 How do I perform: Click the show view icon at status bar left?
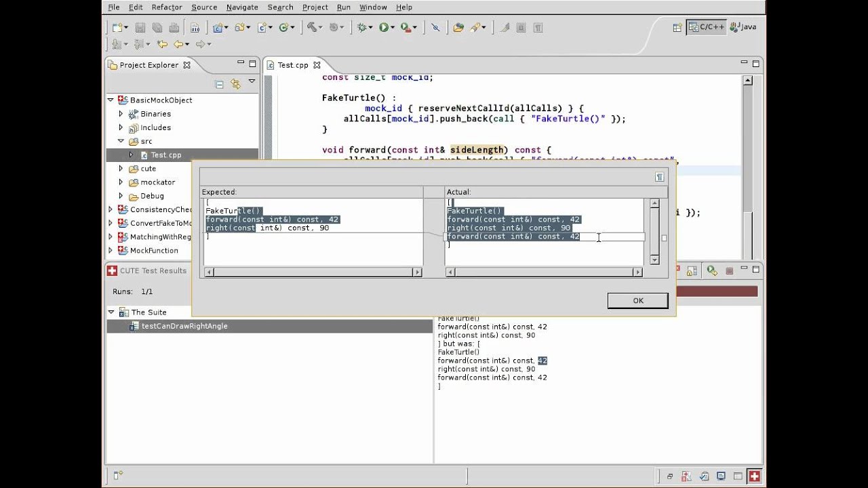click(x=117, y=475)
